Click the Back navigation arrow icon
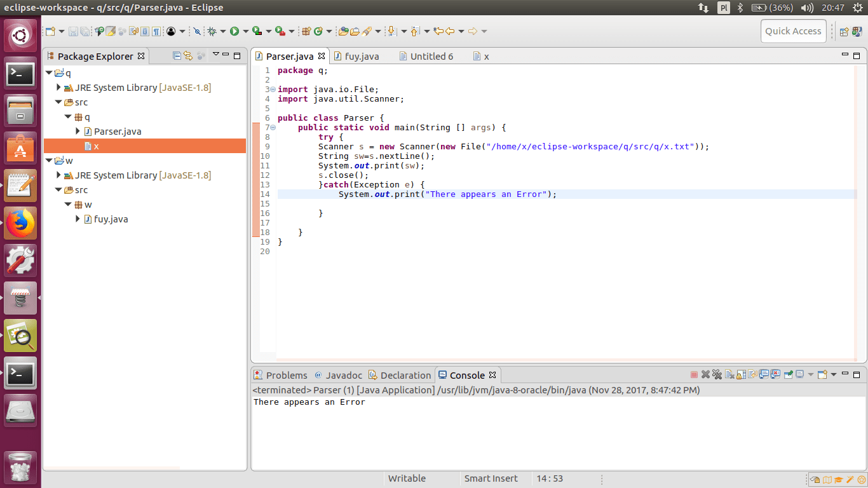This screenshot has width=868, height=488. coord(449,31)
